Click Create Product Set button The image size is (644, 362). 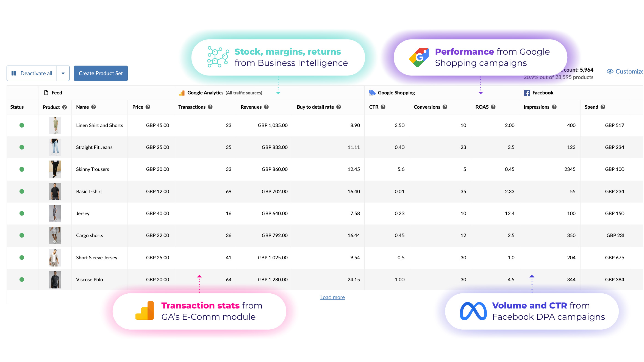[x=101, y=73]
